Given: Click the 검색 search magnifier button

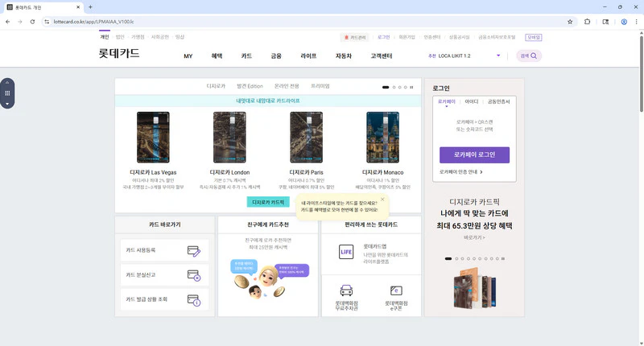Looking at the screenshot, I should pos(529,56).
